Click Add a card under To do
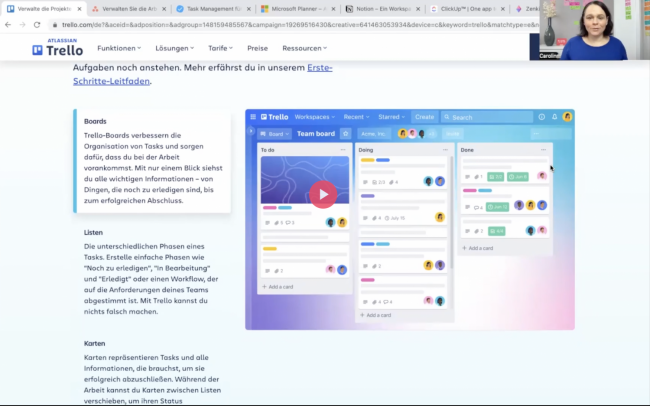The width and height of the screenshot is (650, 406). [278, 287]
